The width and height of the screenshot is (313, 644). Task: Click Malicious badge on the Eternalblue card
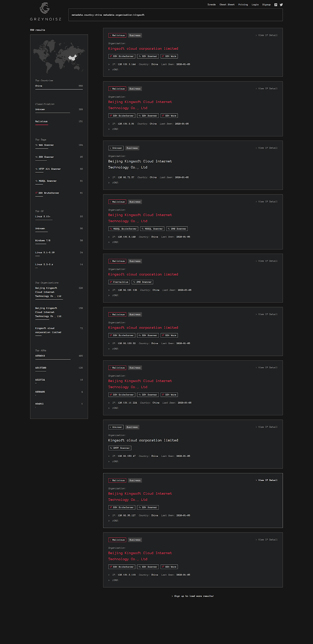pos(117,261)
